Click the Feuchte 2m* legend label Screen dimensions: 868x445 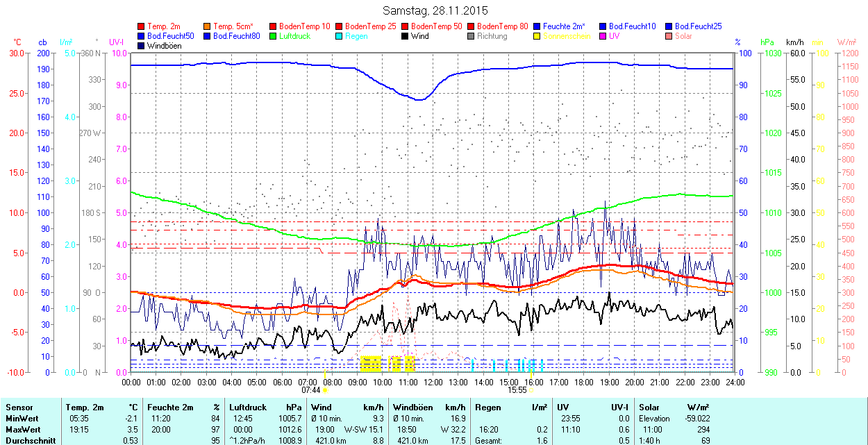pyautogui.click(x=565, y=26)
